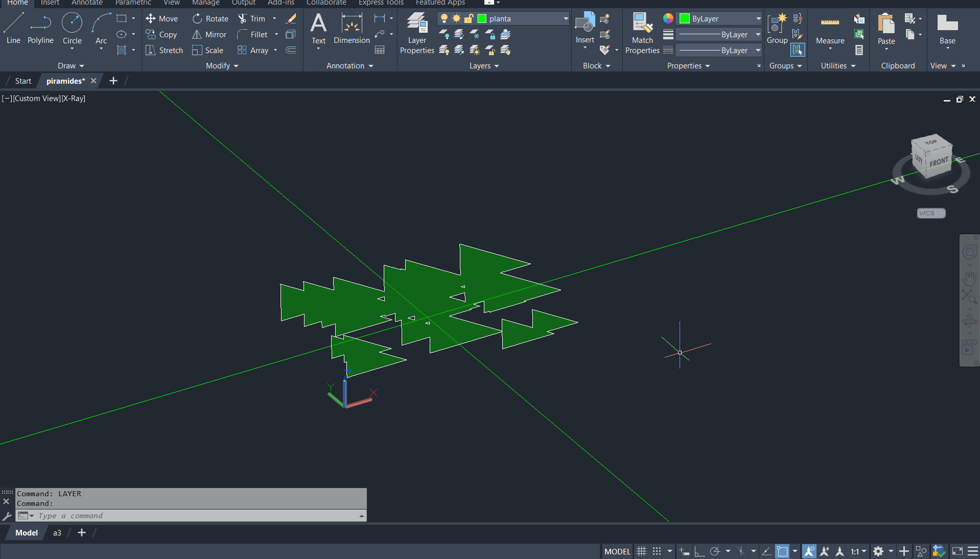Toggle snap mode in status bar
This screenshot has width=980, height=559.
pos(657,551)
